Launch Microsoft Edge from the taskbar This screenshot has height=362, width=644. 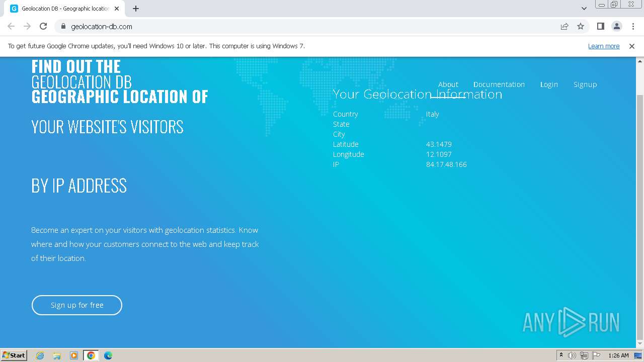click(108, 355)
